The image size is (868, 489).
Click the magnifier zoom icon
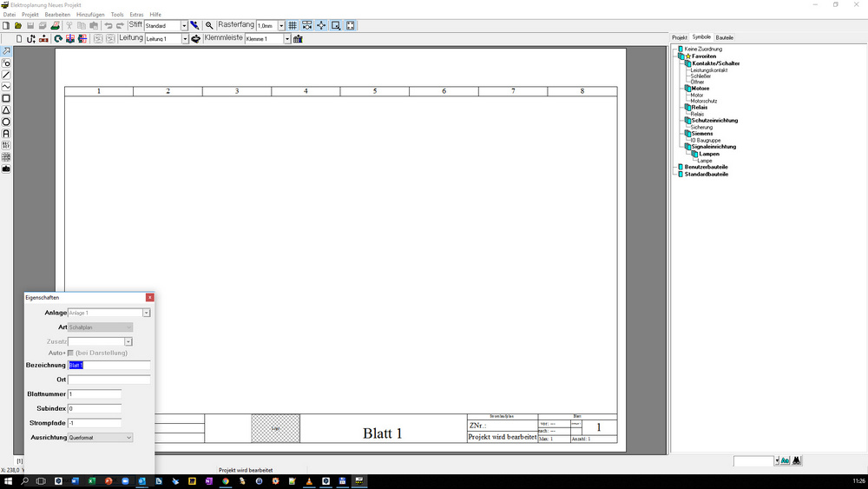pyautogui.click(x=209, y=26)
